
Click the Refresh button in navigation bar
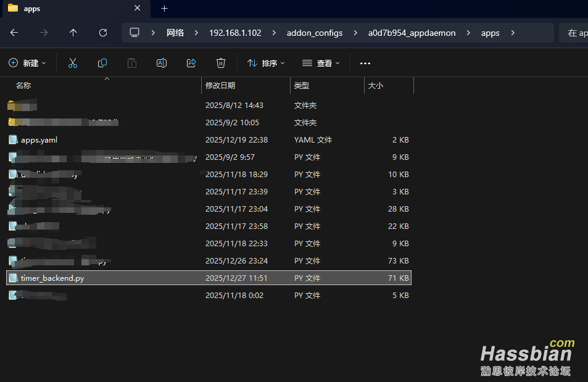tap(103, 33)
